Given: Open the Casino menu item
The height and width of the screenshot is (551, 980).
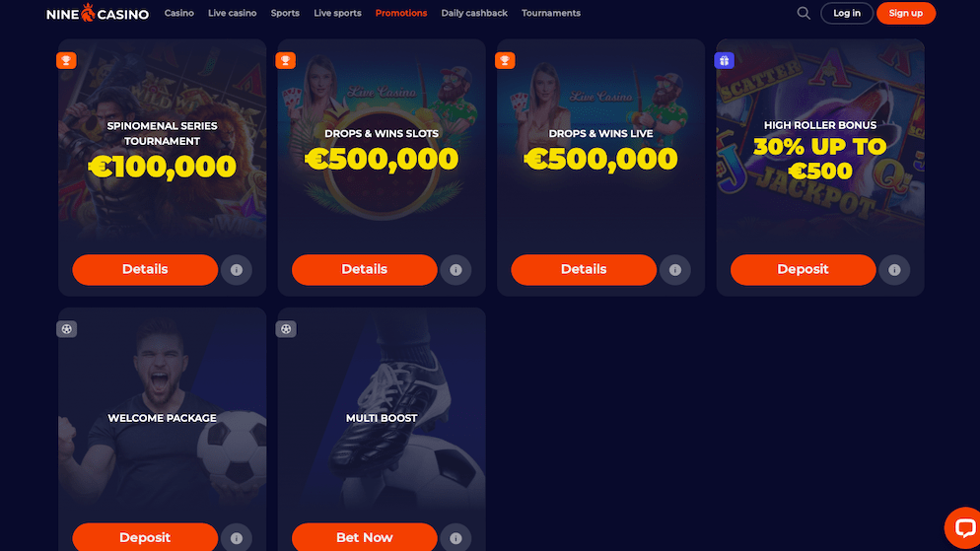Looking at the screenshot, I should click(178, 13).
